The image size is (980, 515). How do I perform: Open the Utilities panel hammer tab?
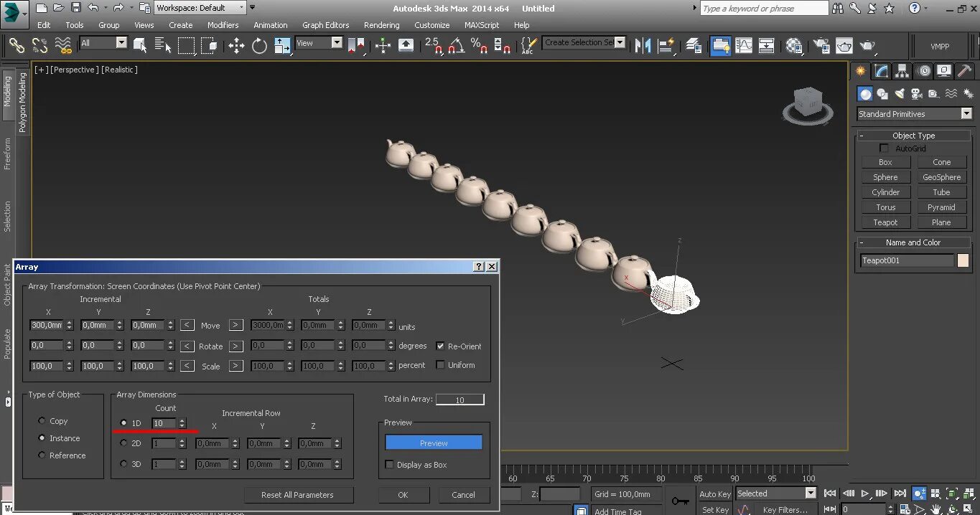pyautogui.click(x=965, y=71)
